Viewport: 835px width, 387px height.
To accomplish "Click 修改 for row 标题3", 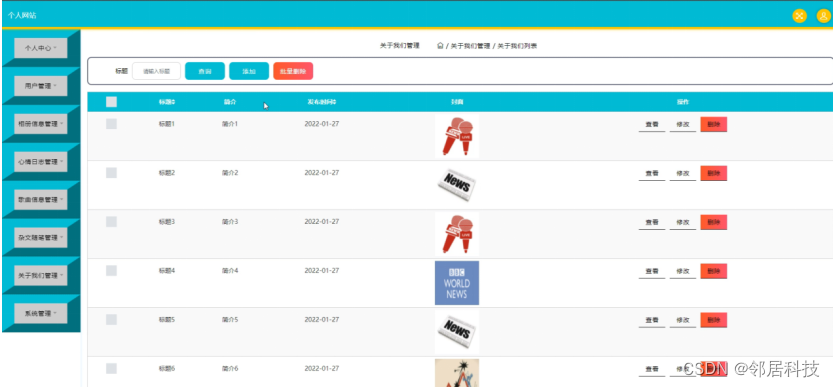I will coord(683,223).
